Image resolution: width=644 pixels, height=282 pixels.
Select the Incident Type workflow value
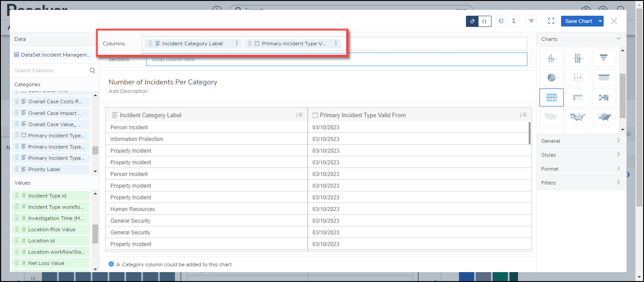(x=51, y=207)
